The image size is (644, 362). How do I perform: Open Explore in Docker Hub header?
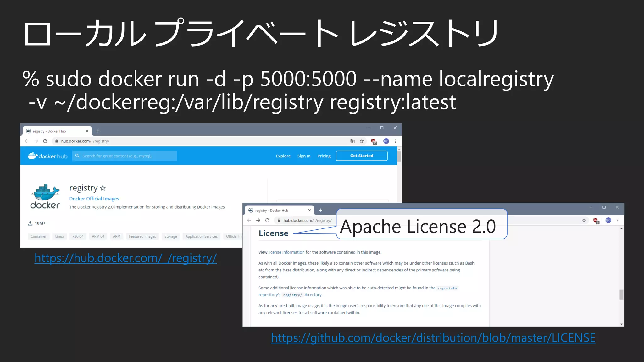tap(283, 156)
